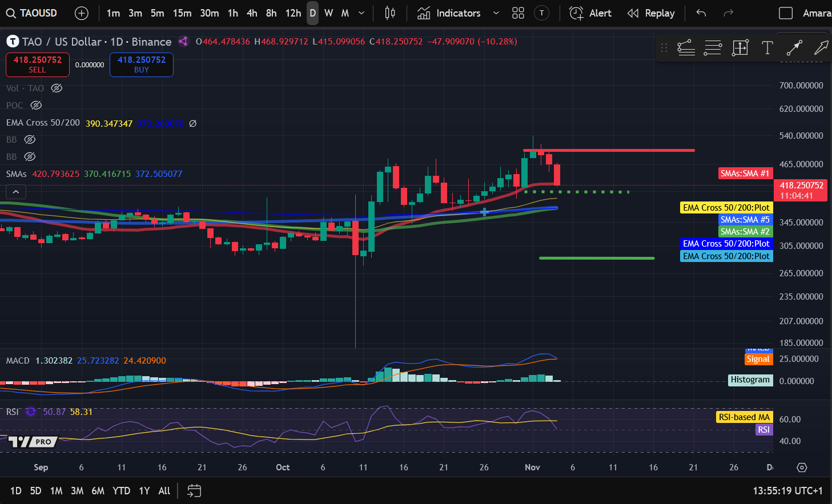Image resolution: width=832 pixels, height=504 pixels.
Task: Select the Horizontal Line tool
Action: pos(713,48)
